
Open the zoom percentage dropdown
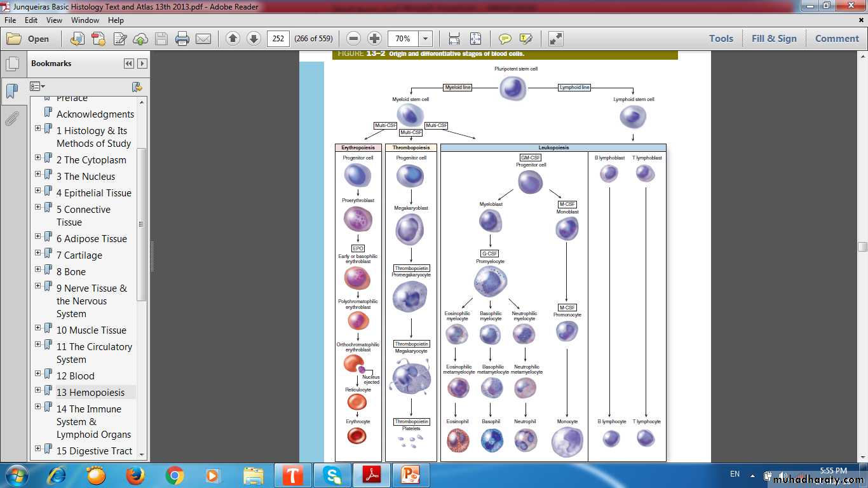[425, 39]
